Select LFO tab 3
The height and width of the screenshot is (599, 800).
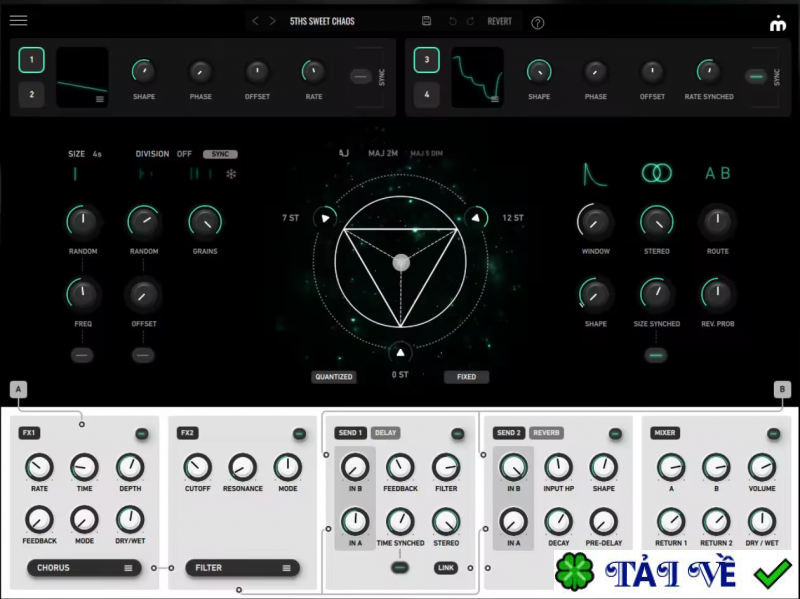[x=427, y=60]
